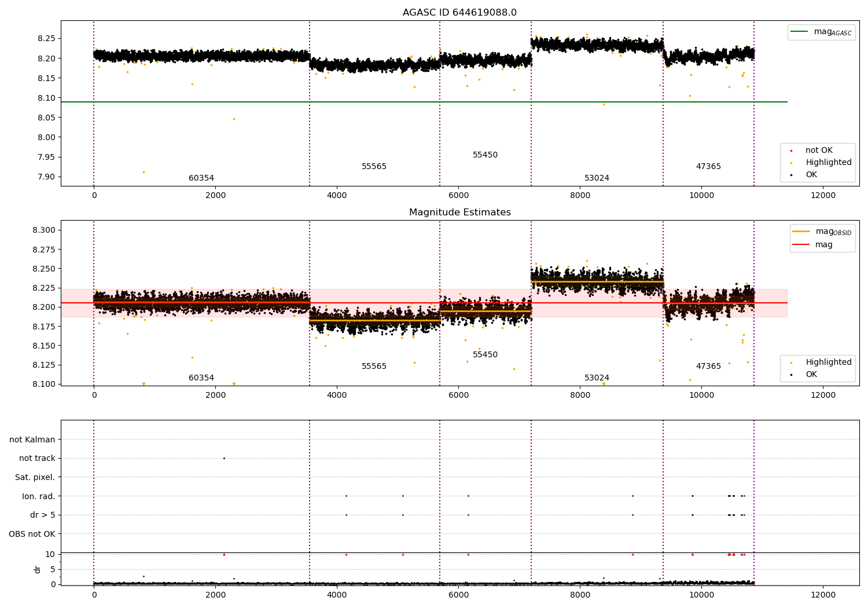Click the lone black dot in the 'not track' row
The height and width of the screenshot is (608, 868).
(x=224, y=459)
